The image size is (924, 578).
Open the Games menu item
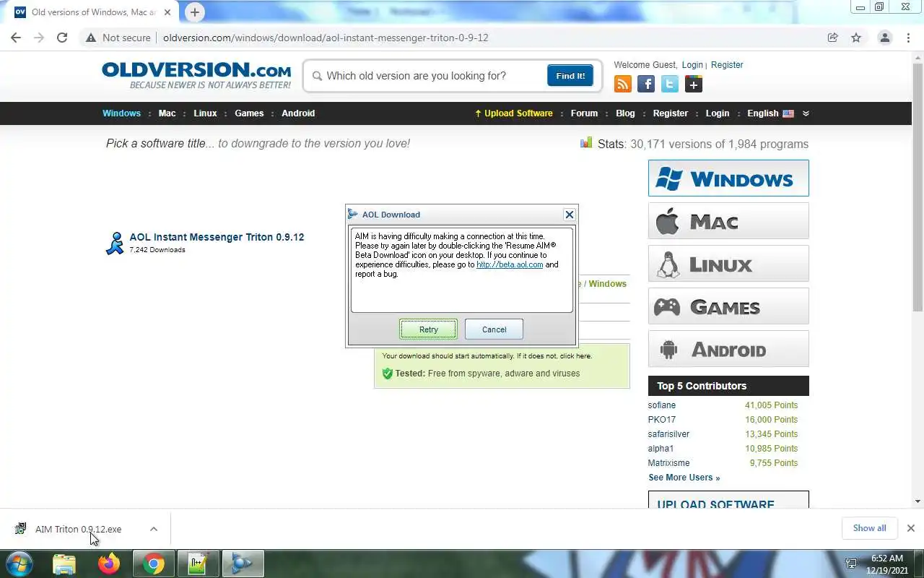(x=249, y=113)
